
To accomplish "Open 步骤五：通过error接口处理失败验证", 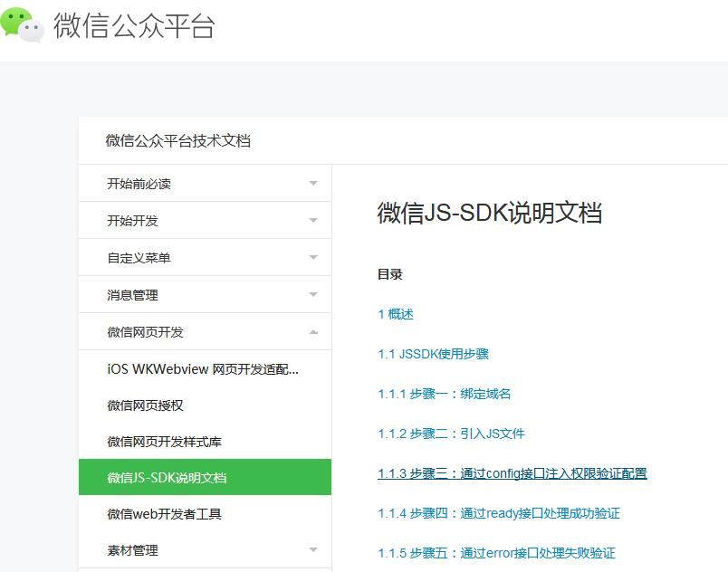I will (500, 552).
